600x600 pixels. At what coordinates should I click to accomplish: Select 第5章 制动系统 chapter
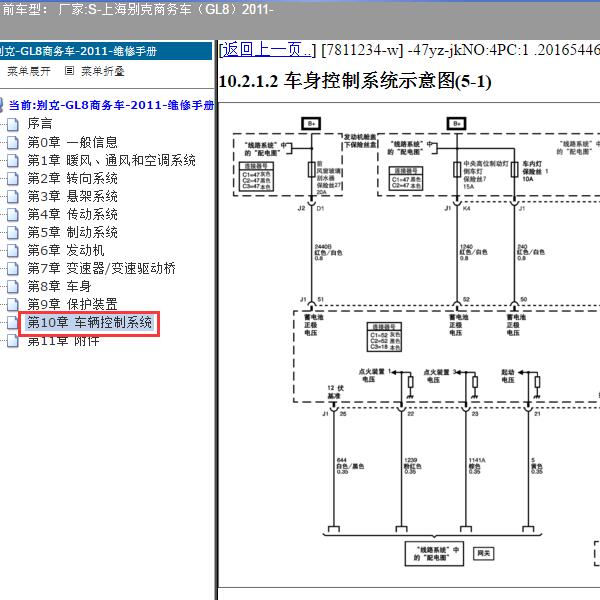(x=72, y=232)
